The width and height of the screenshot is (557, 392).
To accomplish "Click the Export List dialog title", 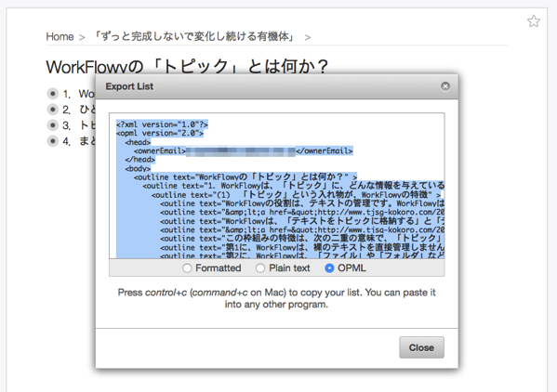I will [x=129, y=86].
